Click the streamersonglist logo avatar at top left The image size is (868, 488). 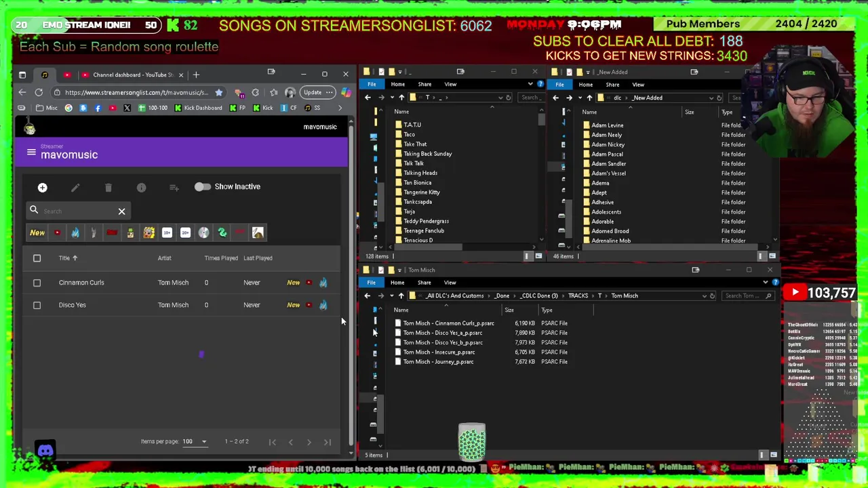(x=30, y=127)
